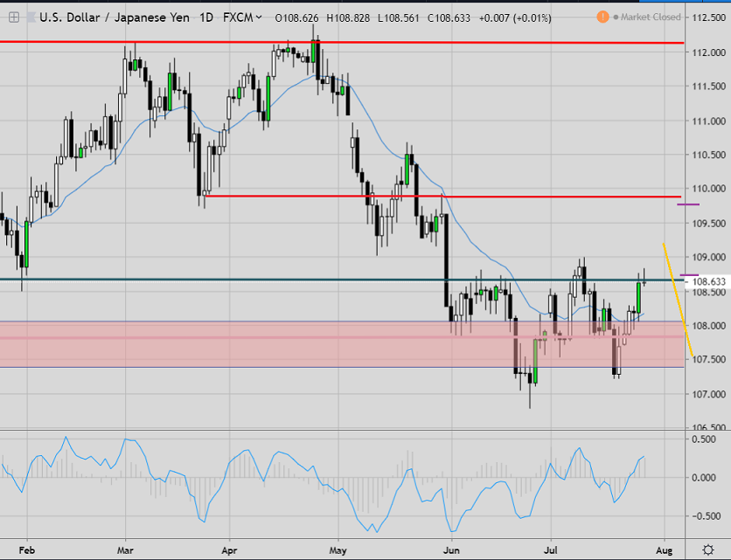The height and width of the screenshot is (560, 731).
Task: Click the 107.500 price axis label
Action: point(708,359)
